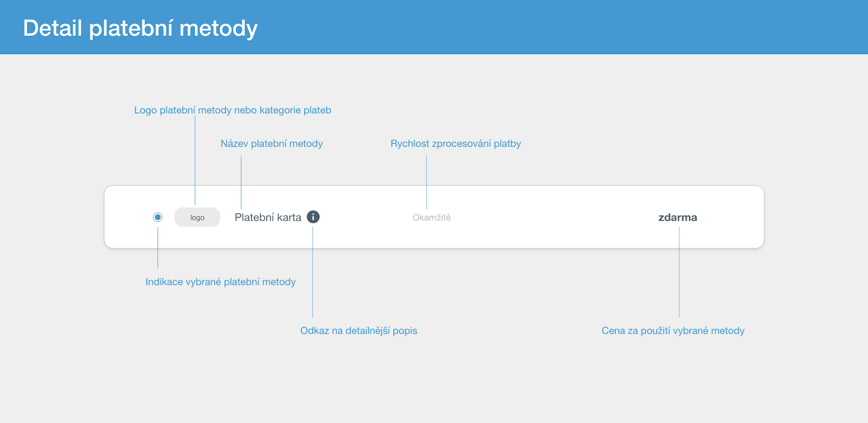This screenshot has height=423, width=868.
Task: Click the connector line below zdarma
Action: tap(679, 272)
